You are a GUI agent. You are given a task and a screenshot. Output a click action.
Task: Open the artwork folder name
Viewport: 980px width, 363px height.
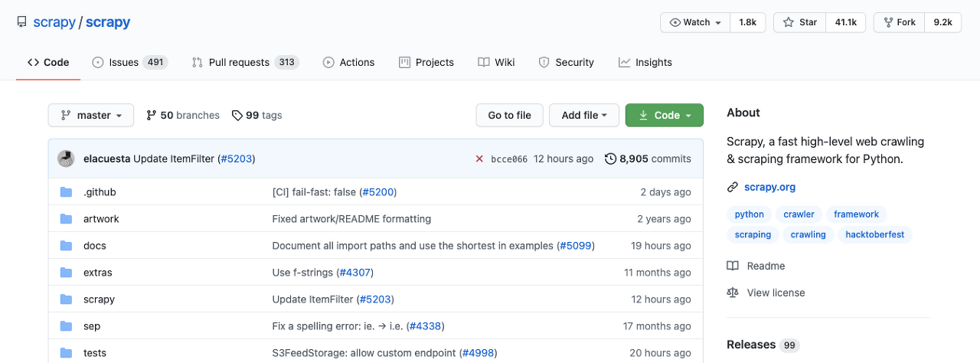tap(101, 219)
